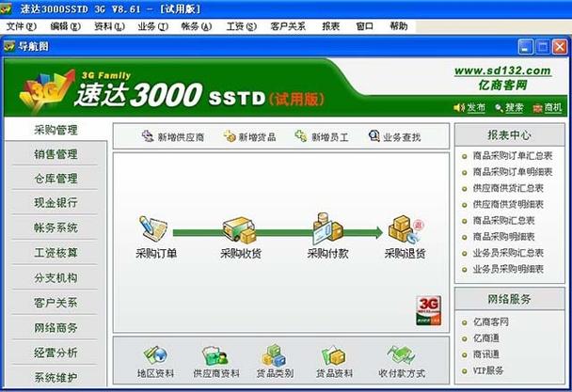Click the 新增员工 add employee icon

point(301,136)
